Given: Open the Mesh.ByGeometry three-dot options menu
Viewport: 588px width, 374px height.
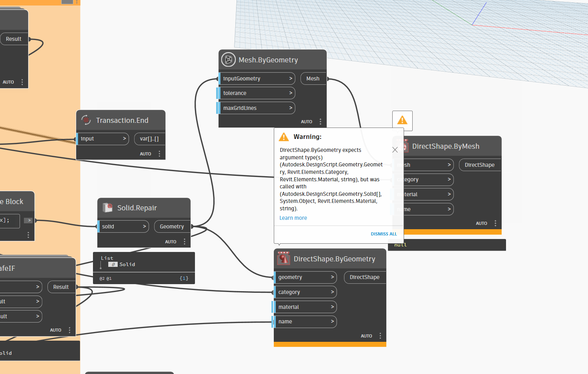Looking at the screenshot, I should (320, 122).
